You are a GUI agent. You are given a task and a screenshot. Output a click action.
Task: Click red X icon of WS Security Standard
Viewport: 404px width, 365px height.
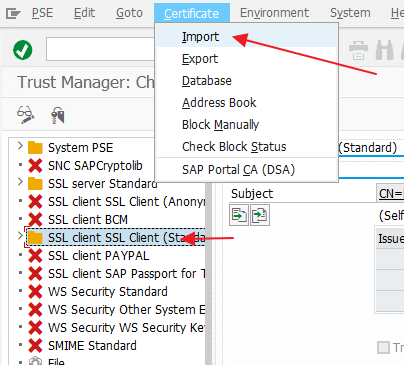35,292
